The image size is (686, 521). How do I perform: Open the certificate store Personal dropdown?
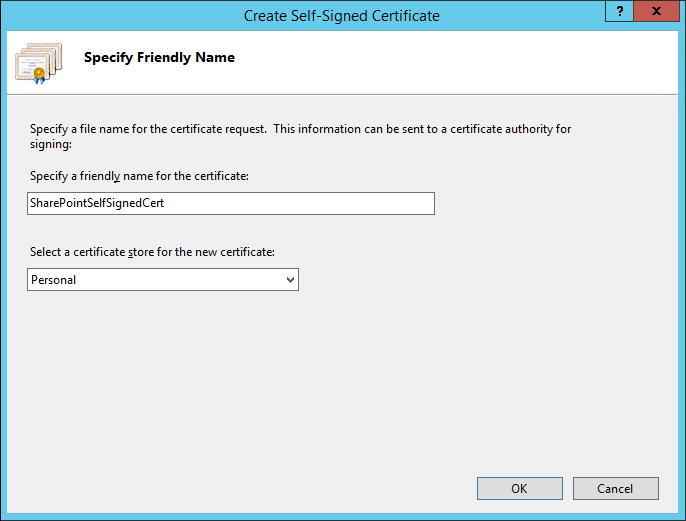tap(163, 280)
